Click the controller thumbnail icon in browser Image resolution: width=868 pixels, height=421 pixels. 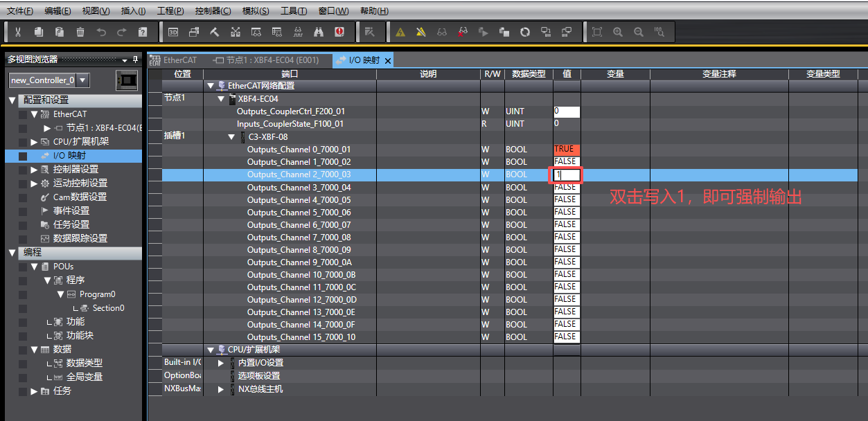(127, 80)
